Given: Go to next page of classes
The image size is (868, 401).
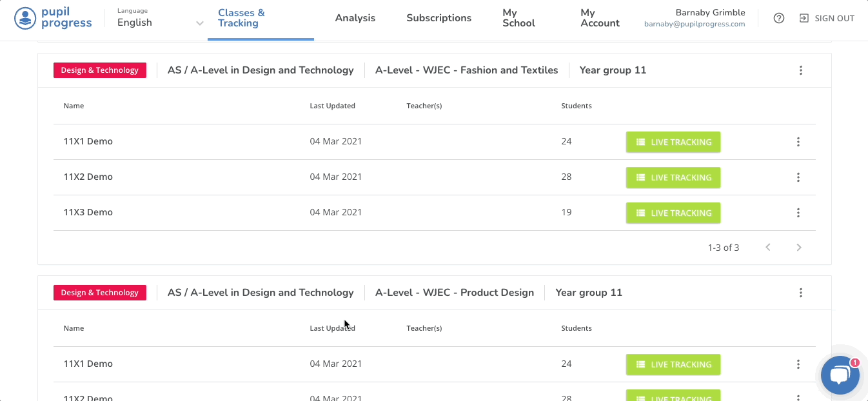Looking at the screenshot, I should [x=799, y=248].
